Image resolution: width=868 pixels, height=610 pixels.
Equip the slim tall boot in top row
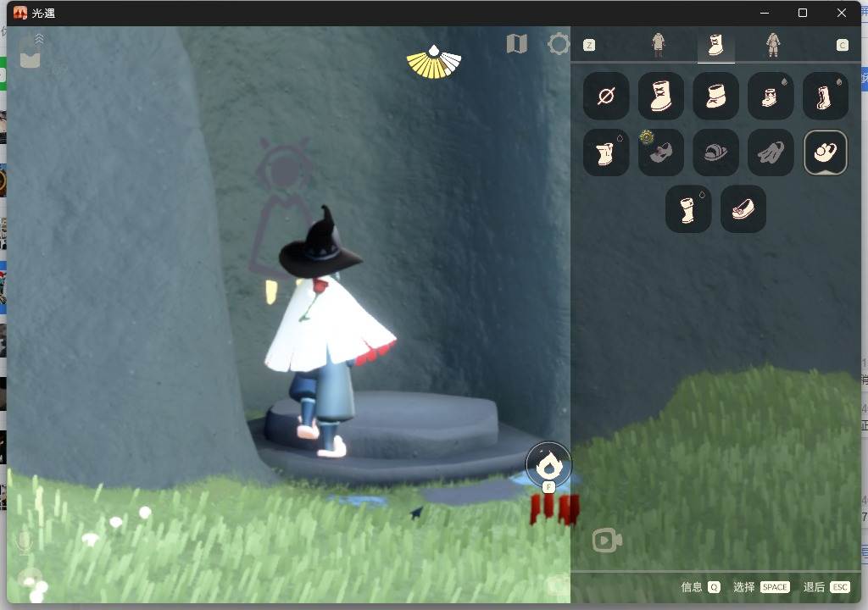826,96
